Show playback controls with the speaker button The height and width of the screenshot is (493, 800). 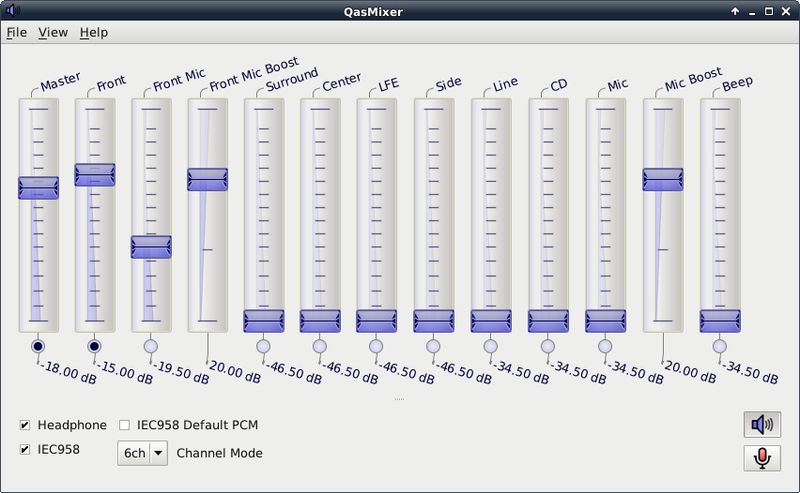pyautogui.click(x=762, y=424)
